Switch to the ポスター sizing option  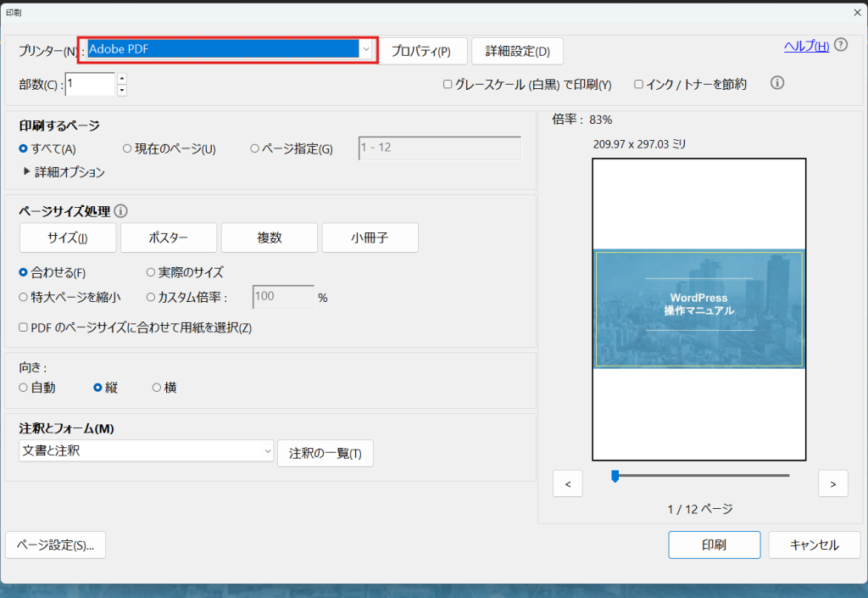coord(169,238)
